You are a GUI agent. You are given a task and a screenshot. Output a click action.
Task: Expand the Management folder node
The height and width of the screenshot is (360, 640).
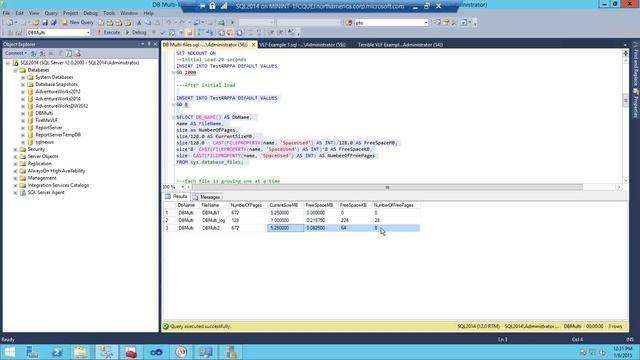tap(16, 178)
